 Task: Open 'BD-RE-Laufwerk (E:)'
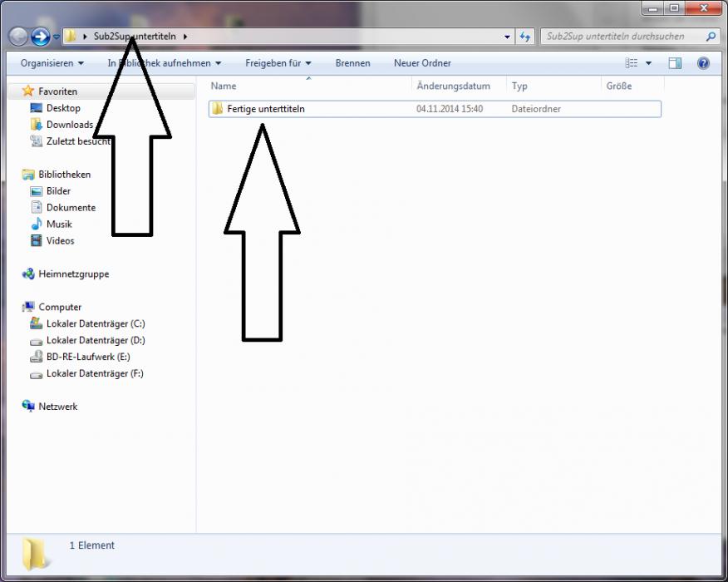coord(88,357)
